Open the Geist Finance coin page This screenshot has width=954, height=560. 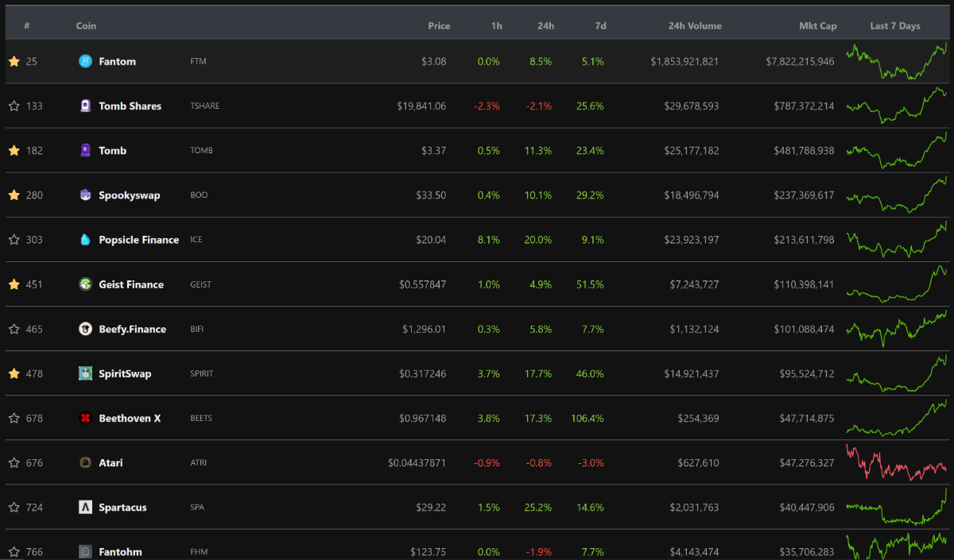coord(131,284)
